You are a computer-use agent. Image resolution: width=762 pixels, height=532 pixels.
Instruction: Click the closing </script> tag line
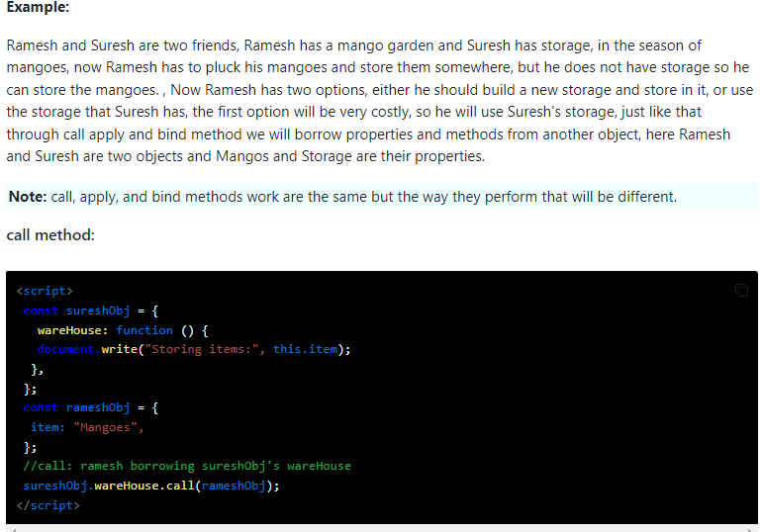pyautogui.click(x=48, y=505)
